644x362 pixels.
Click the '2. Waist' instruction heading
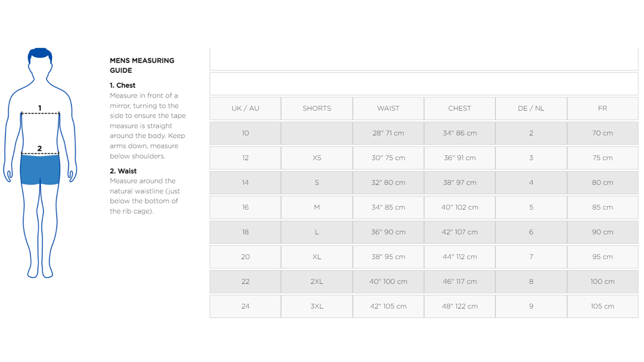click(123, 171)
